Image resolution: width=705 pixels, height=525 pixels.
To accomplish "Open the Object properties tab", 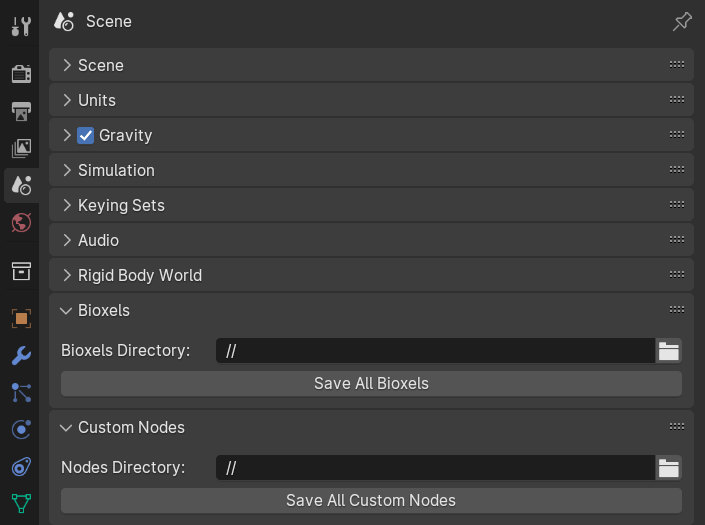I will click(21, 318).
